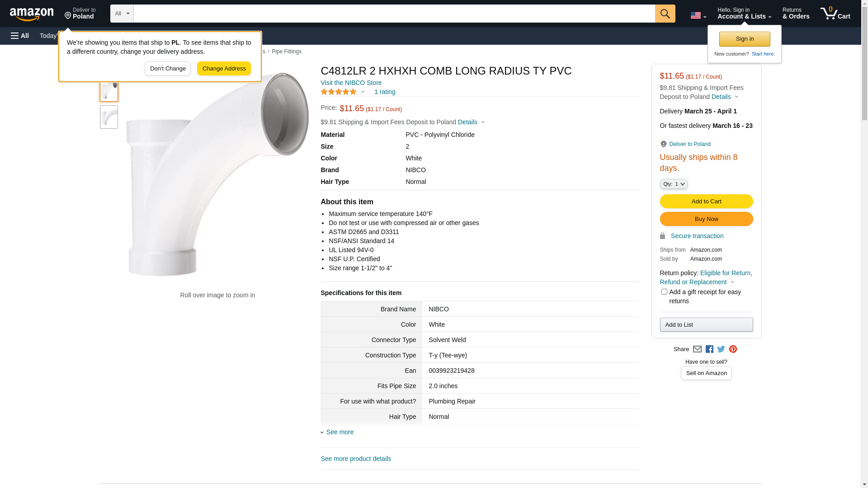Image resolution: width=868 pixels, height=488 pixels.
Task: Share on Twitter icon
Action: pyautogui.click(x=721, y=349)
